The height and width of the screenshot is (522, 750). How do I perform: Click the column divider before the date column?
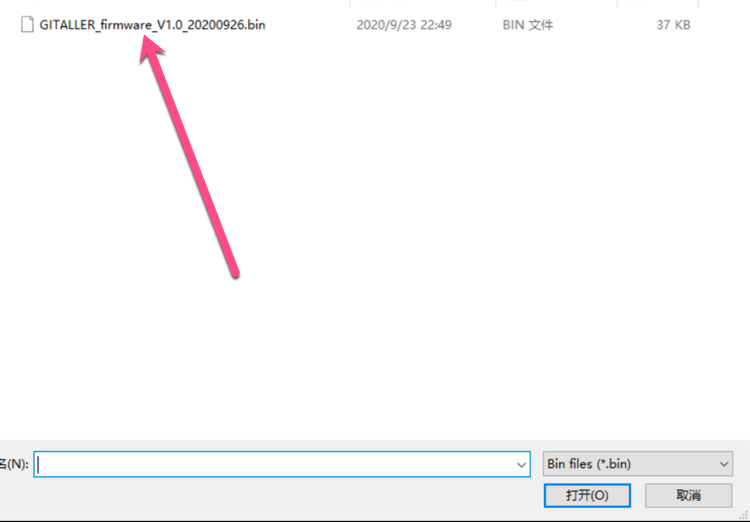point(349,4)
